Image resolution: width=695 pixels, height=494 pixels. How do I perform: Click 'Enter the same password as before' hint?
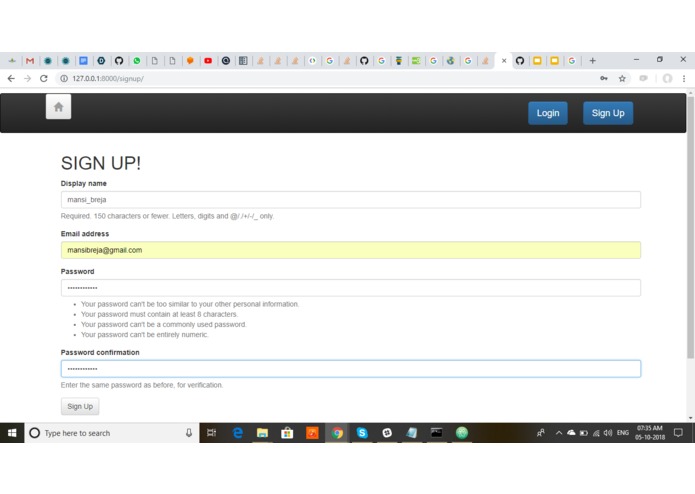[141, 385]
